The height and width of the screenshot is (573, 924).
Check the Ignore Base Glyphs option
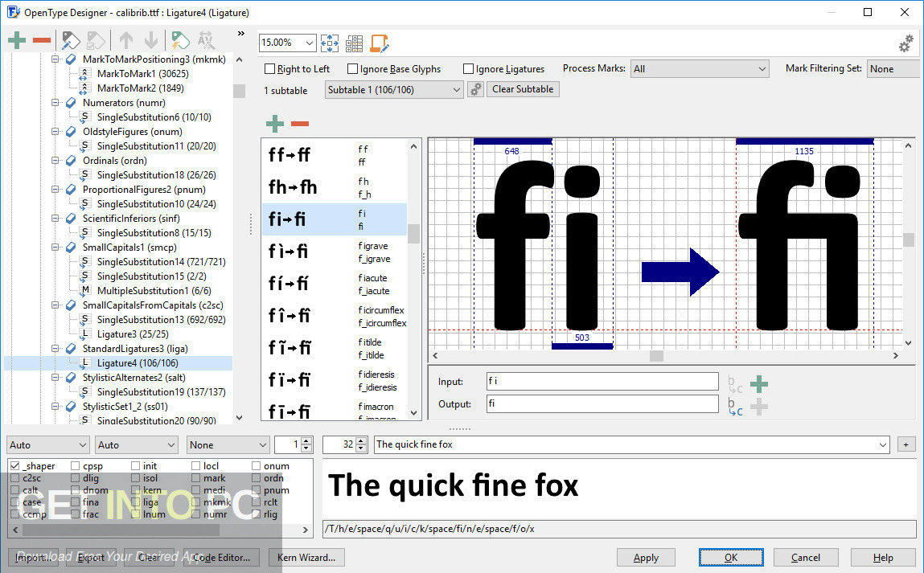pyautogui.click(x=351, y=68)
